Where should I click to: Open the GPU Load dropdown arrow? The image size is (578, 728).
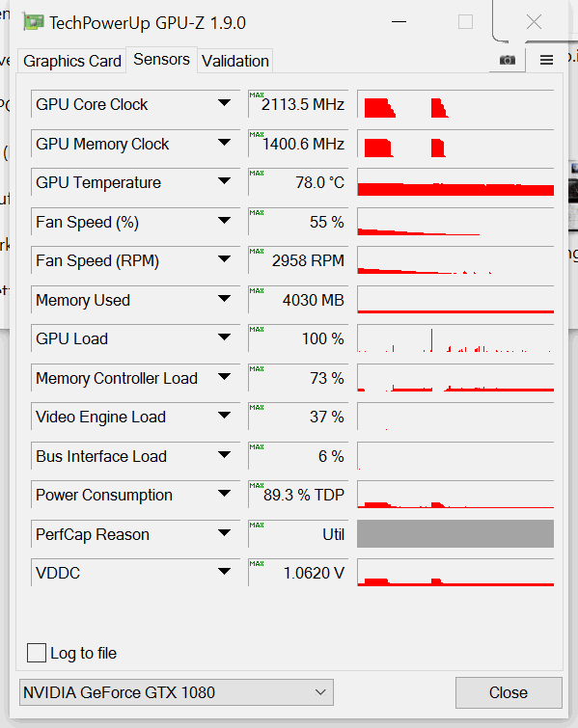224,337
